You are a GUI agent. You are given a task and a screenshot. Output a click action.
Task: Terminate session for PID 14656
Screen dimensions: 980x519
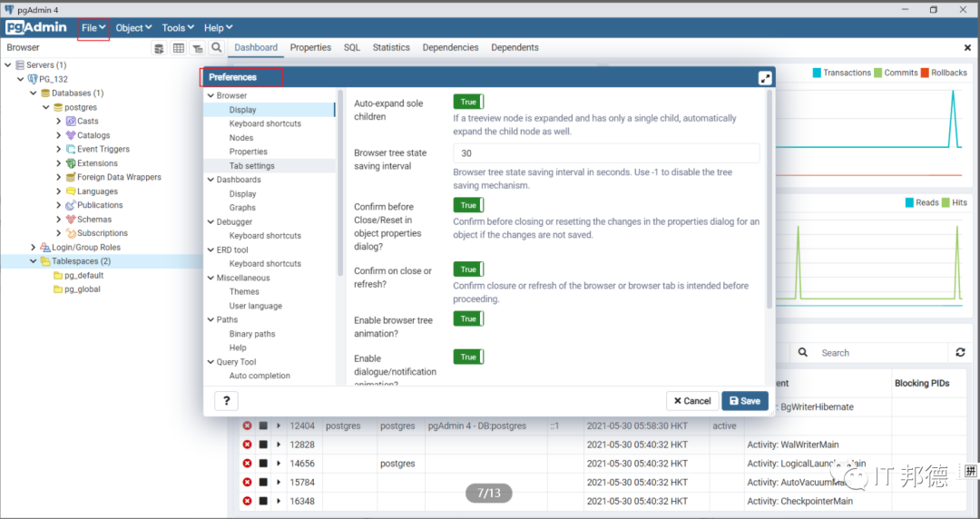[248, 464]
